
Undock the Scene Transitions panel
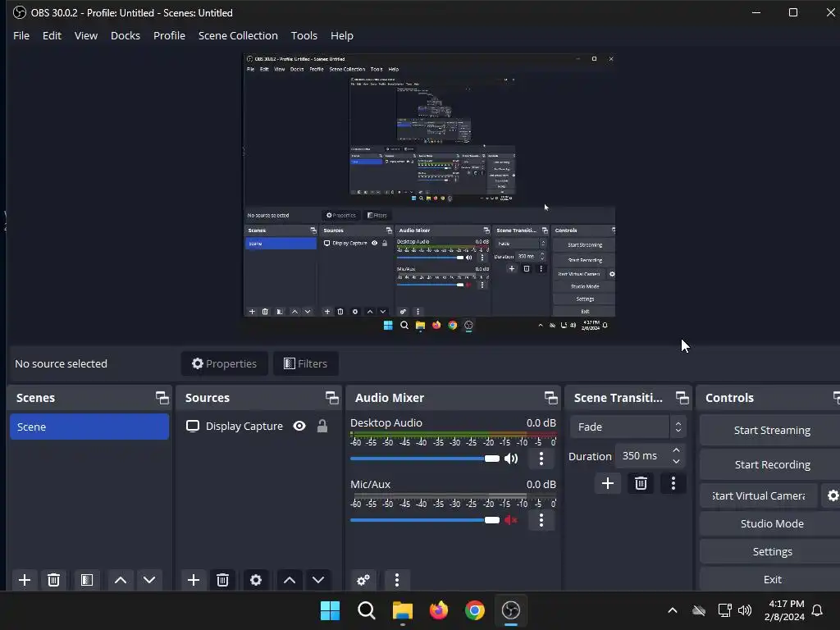pos(682,398)
